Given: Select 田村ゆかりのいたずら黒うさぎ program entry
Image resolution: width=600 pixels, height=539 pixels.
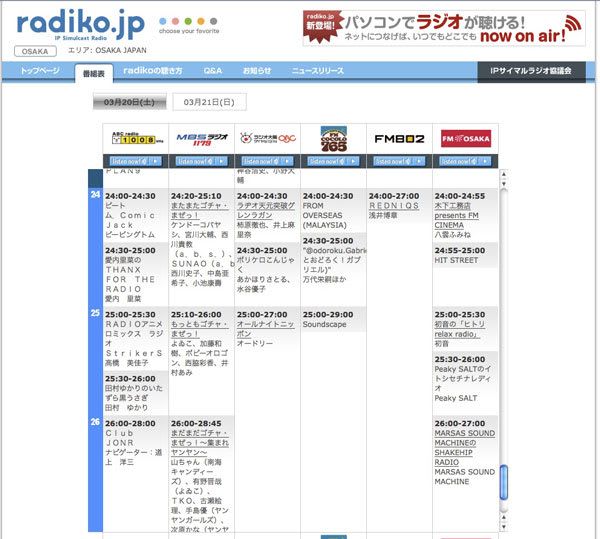Looking at the screenshot, I should tap(134, 393).
